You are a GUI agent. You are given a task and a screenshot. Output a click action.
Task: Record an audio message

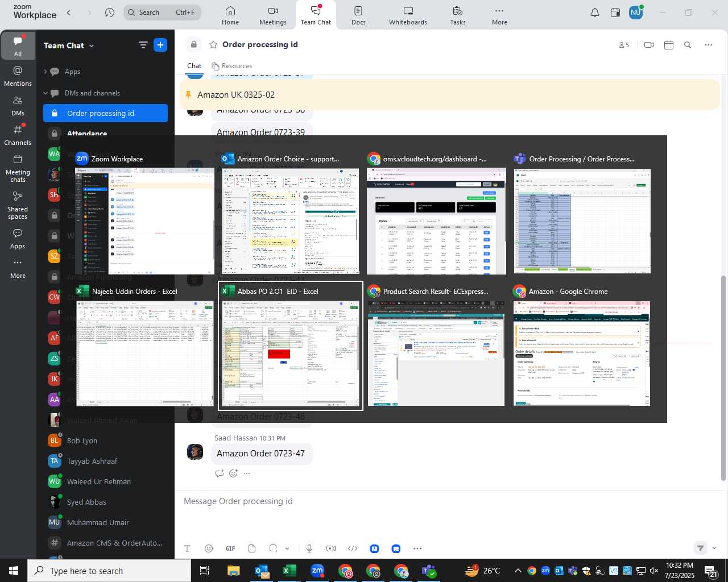click(x=309, y=548)
